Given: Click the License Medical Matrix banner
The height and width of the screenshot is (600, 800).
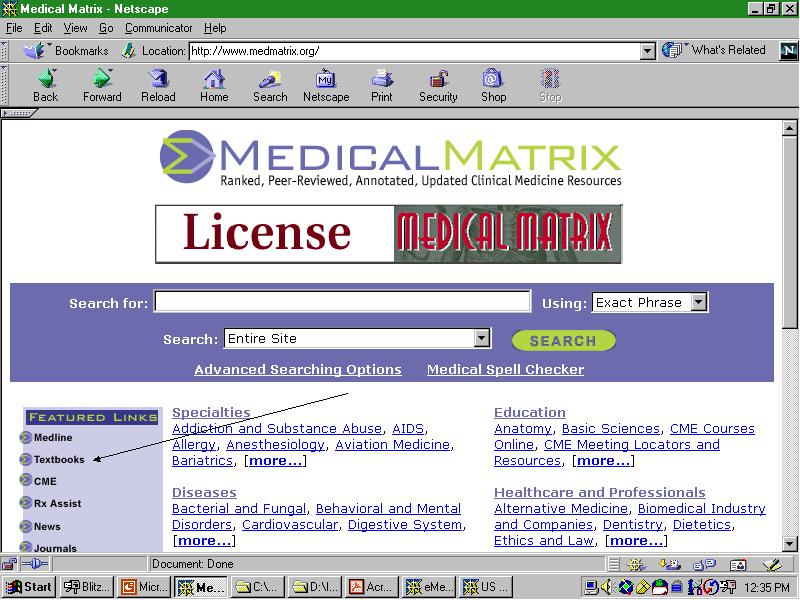Looking at the screenshot, I should pos(388,234).
